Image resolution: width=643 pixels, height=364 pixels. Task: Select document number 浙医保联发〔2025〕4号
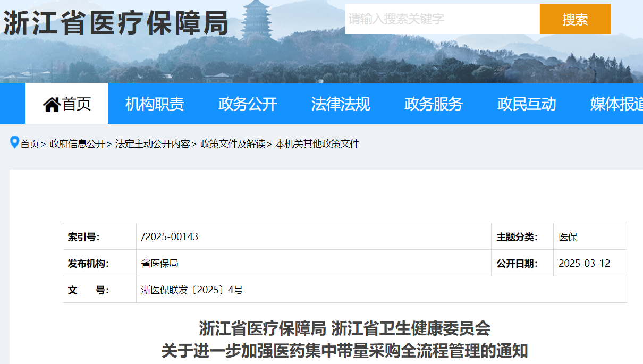(x=192, y=290)
